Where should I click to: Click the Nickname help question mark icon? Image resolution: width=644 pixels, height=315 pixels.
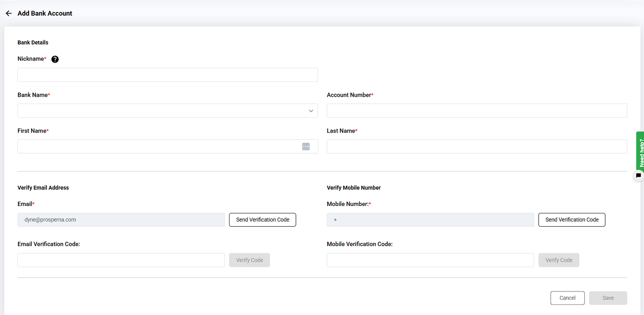click(x=55, y=59)
